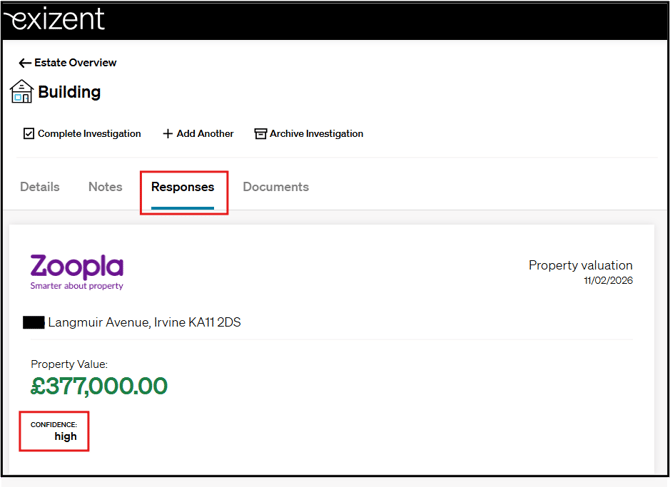670x487 pixels.
Task: Click the Langmuir Avenue, Irvine KA11 2DS address
Action: (144, 322)
